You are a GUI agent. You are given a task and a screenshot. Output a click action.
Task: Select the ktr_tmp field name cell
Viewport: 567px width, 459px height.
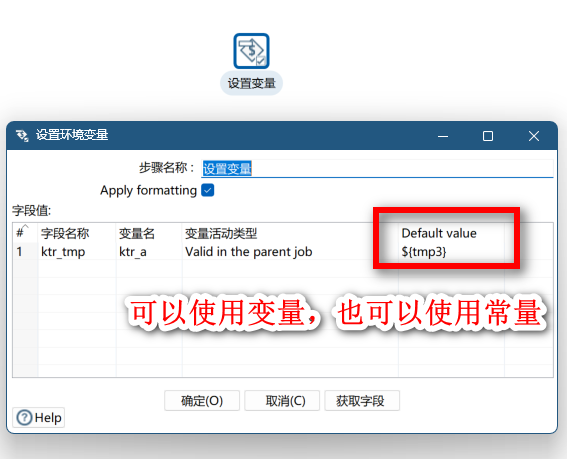(x=77, y=252)
